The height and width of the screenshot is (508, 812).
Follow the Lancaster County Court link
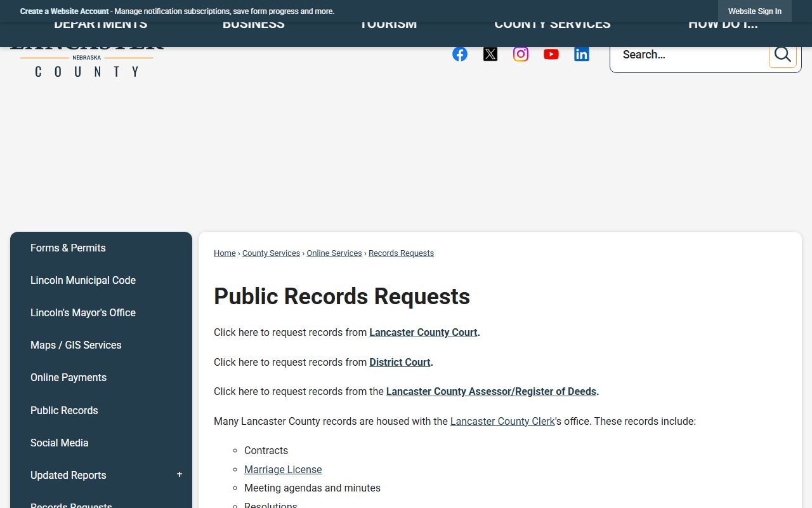[423, 333]
